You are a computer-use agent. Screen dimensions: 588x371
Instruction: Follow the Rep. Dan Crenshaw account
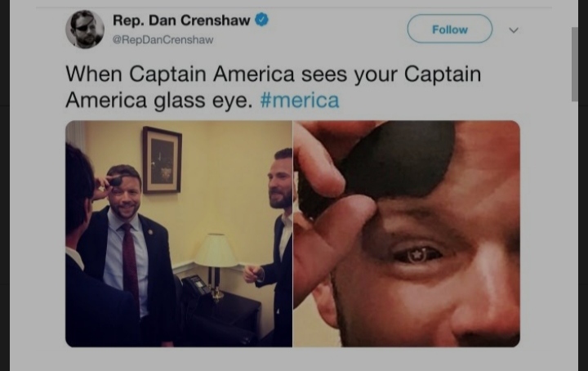450,29
